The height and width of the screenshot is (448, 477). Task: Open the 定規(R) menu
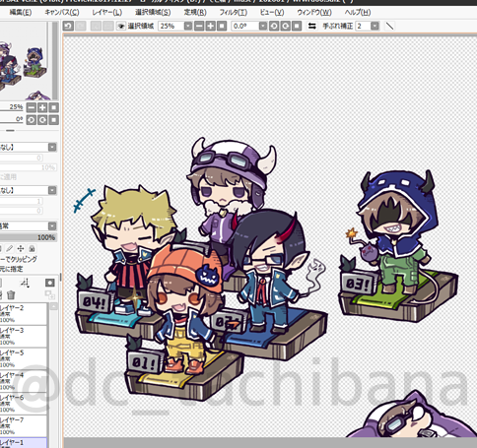(195, 13)
